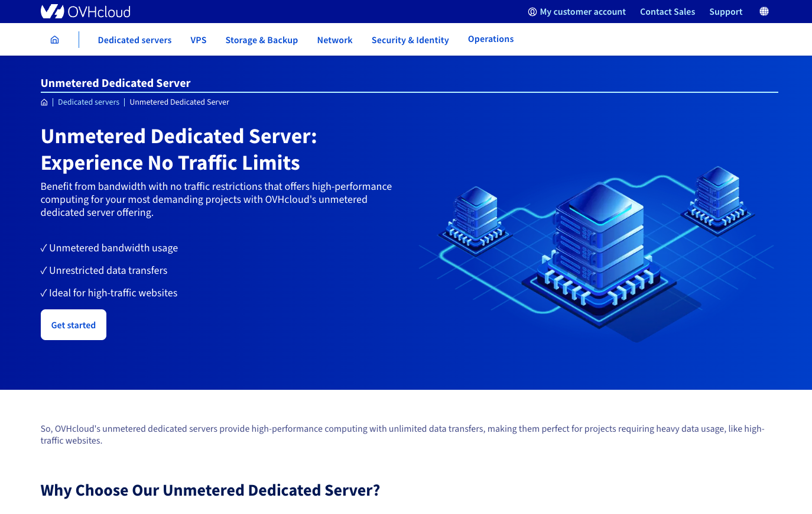Open the Dedicated servers dropdown menu
The image size is (812, 514).
pyautogui.click(x=135, y=40)
